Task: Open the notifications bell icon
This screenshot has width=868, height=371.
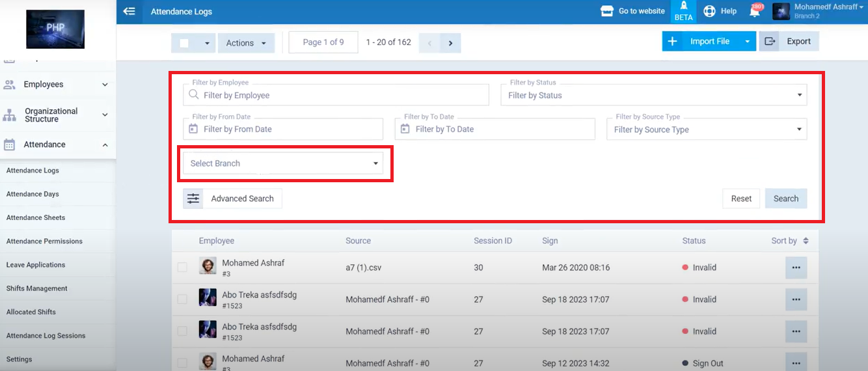Action: 755,11
